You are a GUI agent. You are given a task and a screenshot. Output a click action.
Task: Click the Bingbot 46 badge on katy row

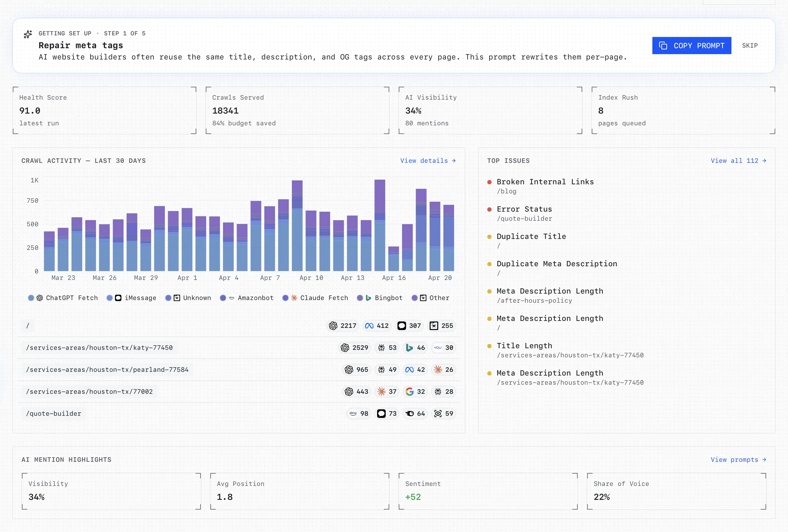tap(415, 348)
